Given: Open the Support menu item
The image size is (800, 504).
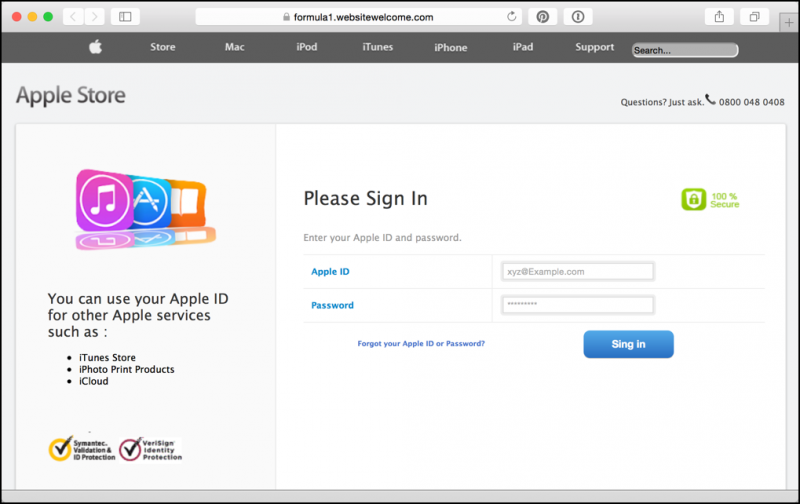Looking at the screenshot, I should tap(594, 47).
